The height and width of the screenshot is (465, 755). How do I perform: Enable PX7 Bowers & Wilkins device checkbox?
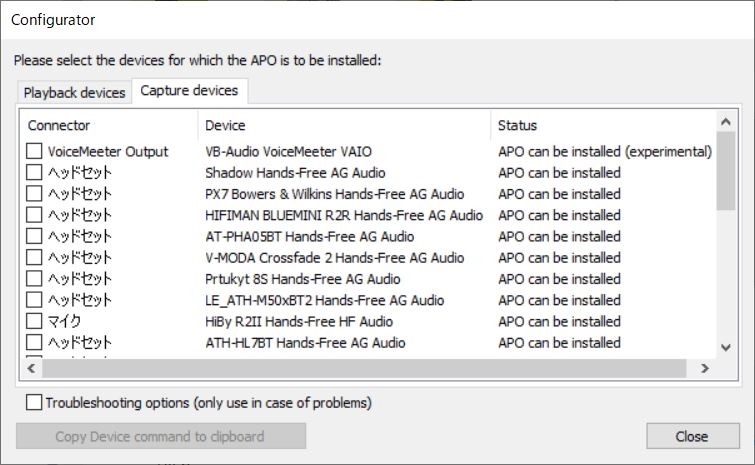(x=35, y=194)
